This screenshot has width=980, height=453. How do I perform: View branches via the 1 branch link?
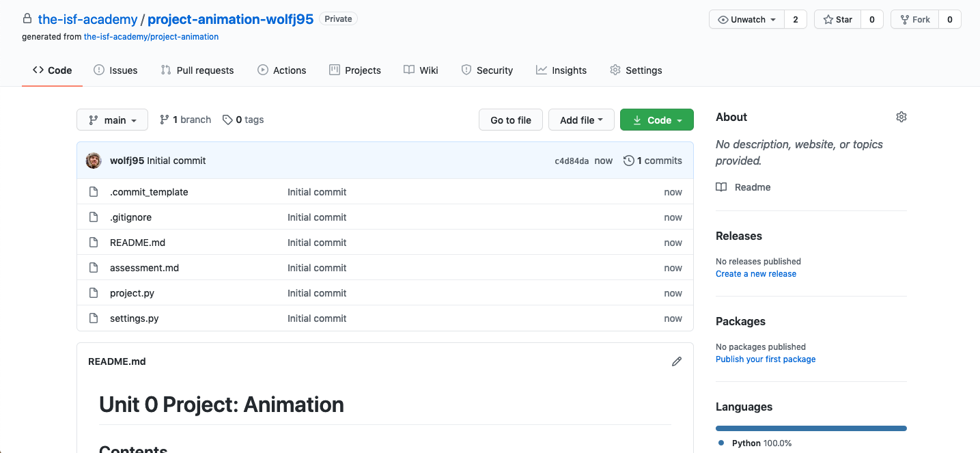coord(185,120)
